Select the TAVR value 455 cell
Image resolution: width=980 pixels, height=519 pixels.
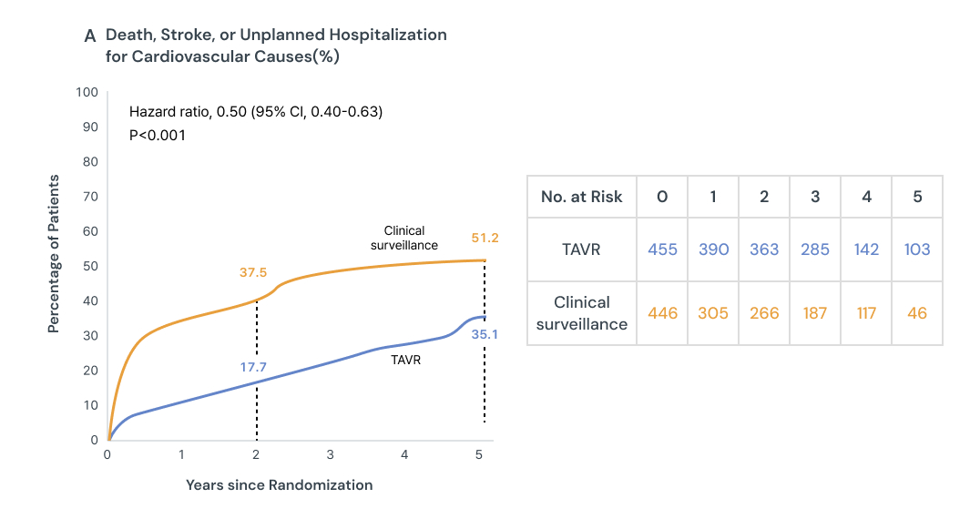tap(662, 249)
